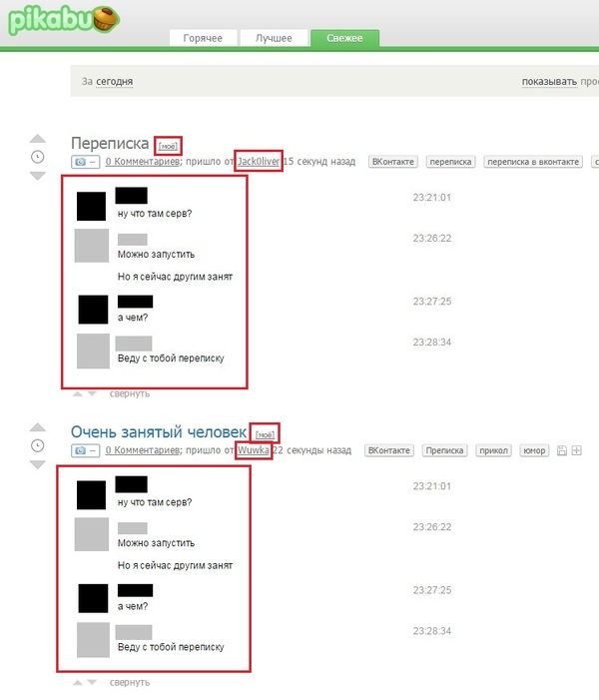Click clock icon beside 'Очень занятый человек'
Image resolution: width=599 pixels, height=700 pixels.
38,445
